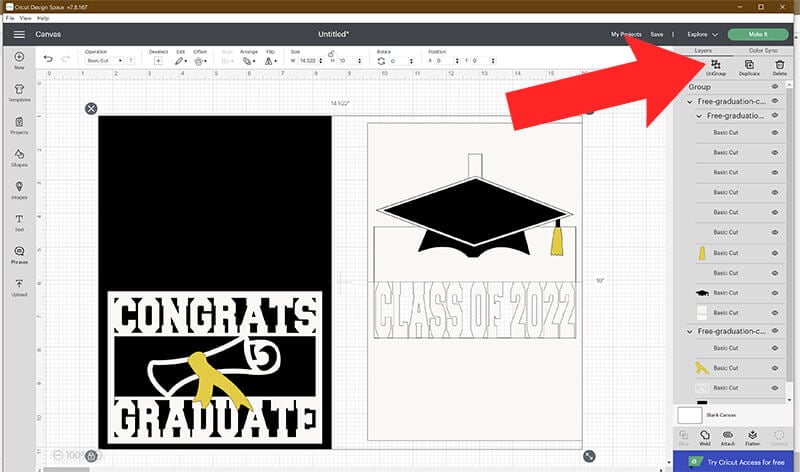Open the Operation Basic Cut dropdown
Screen dimensions: 800x472
[x=105, y=61]
